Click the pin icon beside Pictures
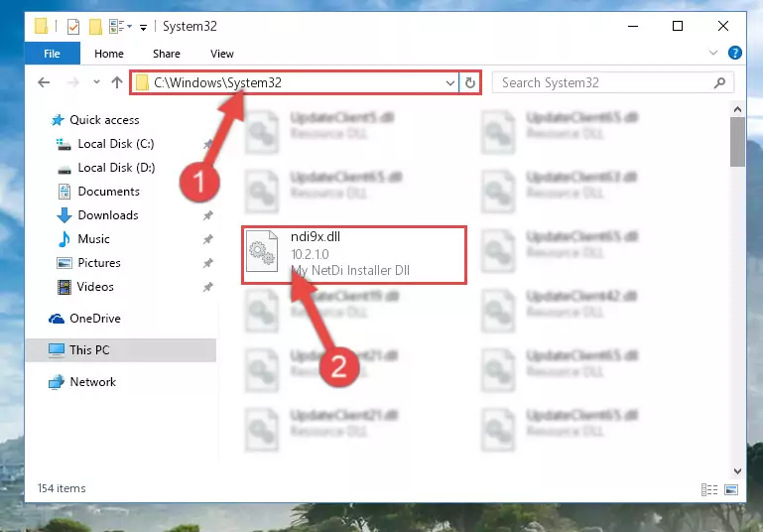 click(207, 263)
